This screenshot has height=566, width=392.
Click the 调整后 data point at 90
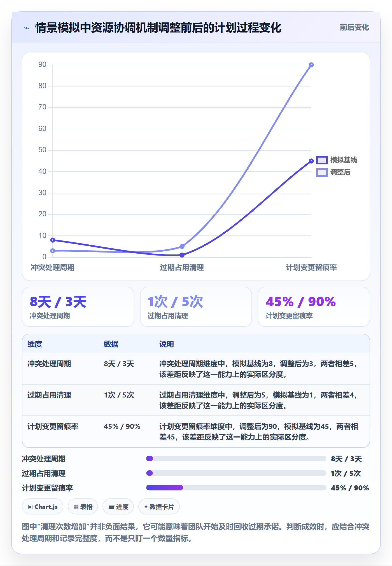pyautogui.click(x=311, y=65)
